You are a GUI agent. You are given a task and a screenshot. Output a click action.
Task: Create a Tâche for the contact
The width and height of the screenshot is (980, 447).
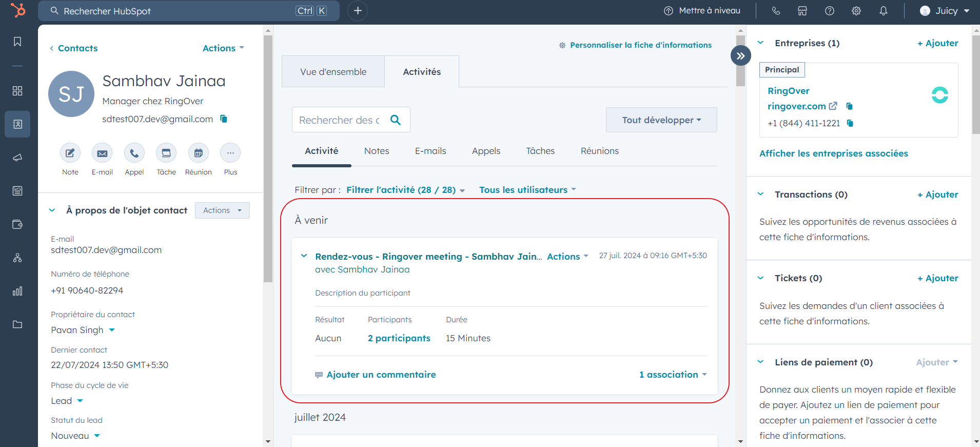point(166,153)
